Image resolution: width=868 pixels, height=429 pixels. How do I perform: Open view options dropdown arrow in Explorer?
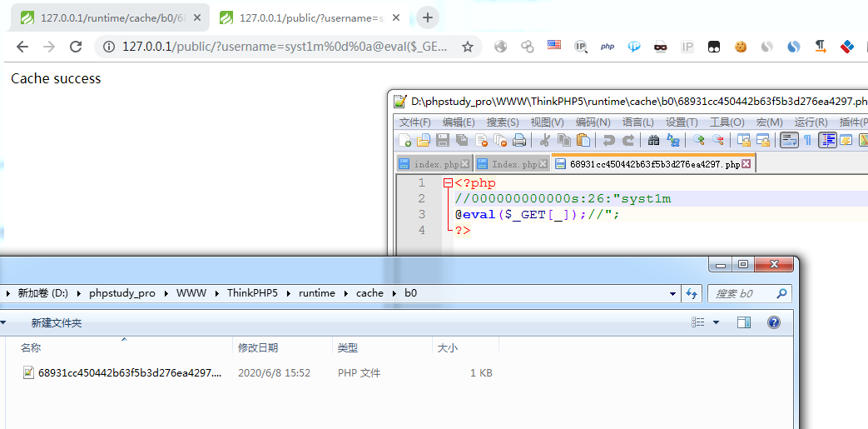tap(716, 322)
